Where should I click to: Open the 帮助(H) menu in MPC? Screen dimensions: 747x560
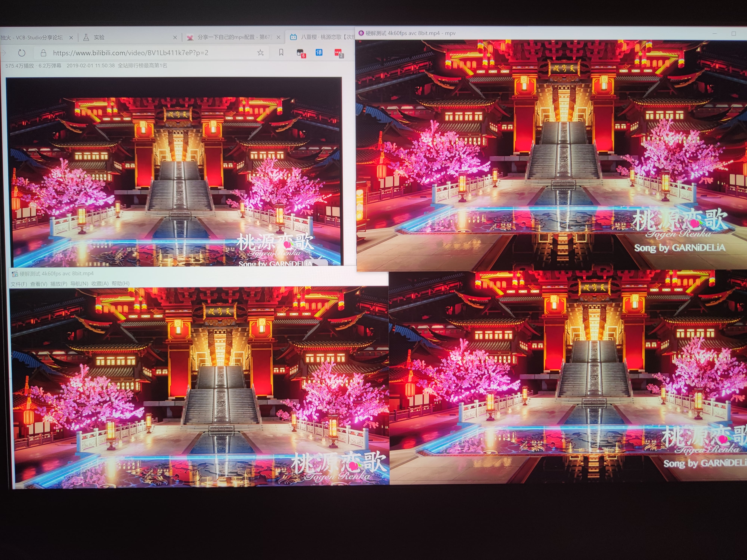point(121,284)
